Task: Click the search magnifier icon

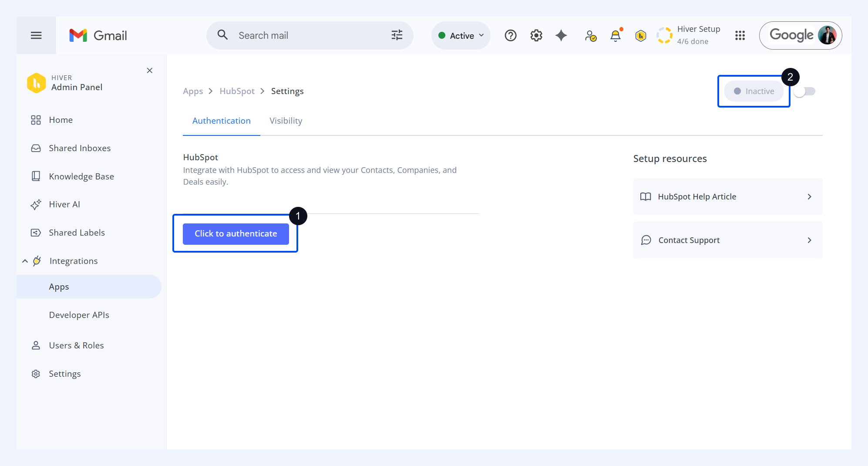Action: pyautogui.click(x=222, y=35)
